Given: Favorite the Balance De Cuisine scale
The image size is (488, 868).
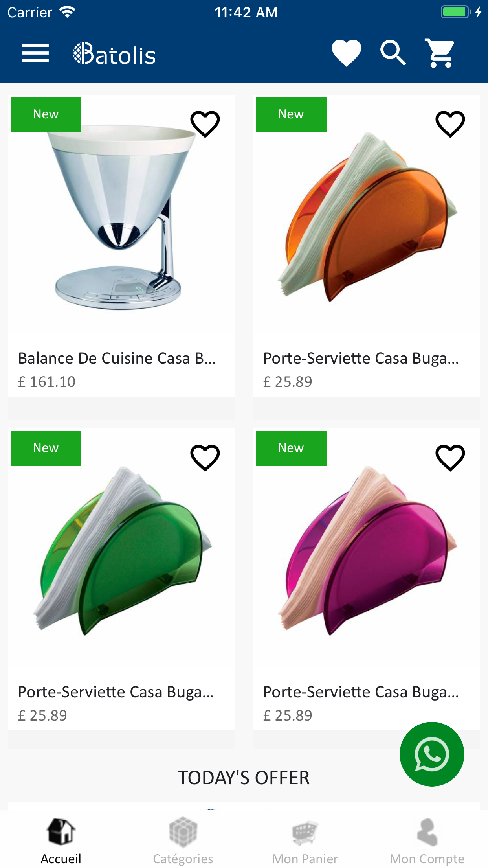Looking at the screenshot, I should click(x=205, y=124).
